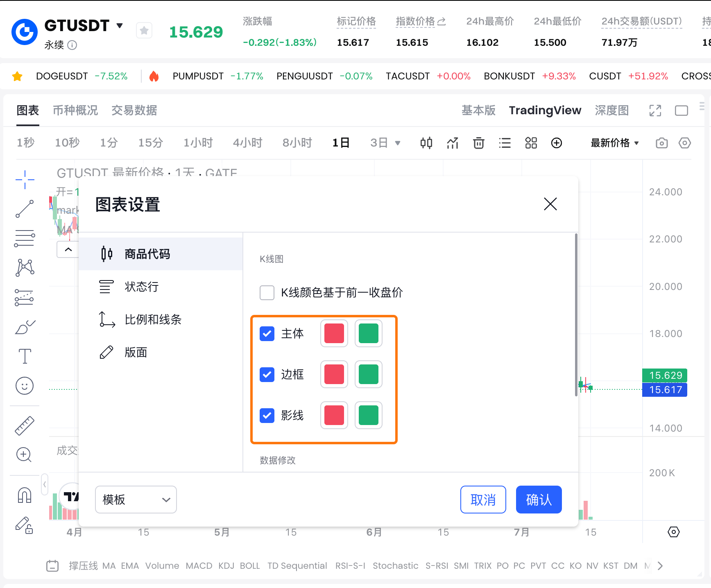Open the emoji sticker tool

click(25, 386)
